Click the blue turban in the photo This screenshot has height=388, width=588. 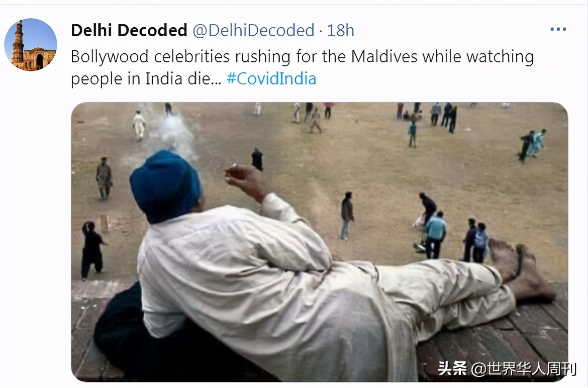165,186
